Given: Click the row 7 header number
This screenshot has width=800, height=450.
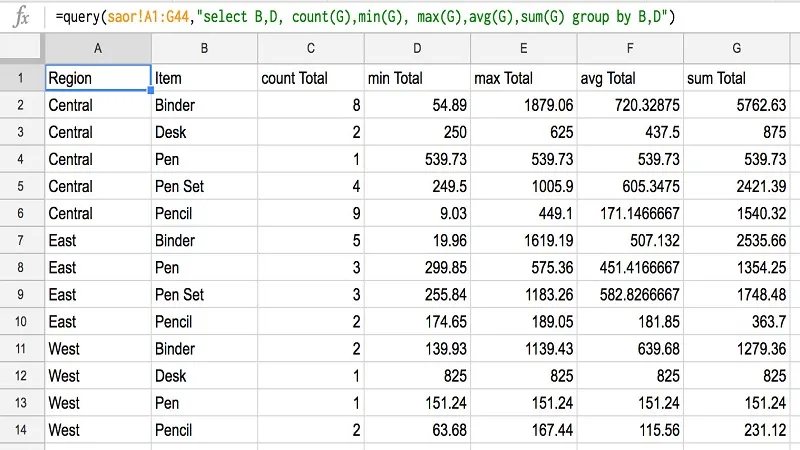Looking at the screenshot, I should click(x=22, y=240).
